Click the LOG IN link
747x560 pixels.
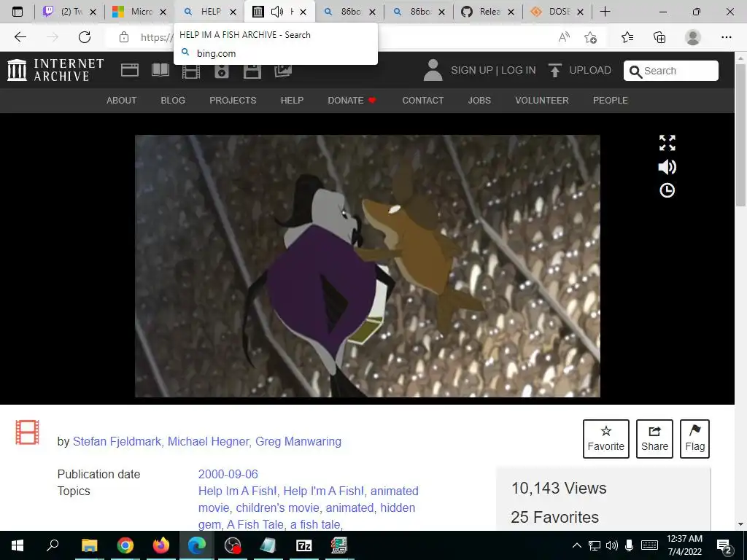[x=519, y=71]
